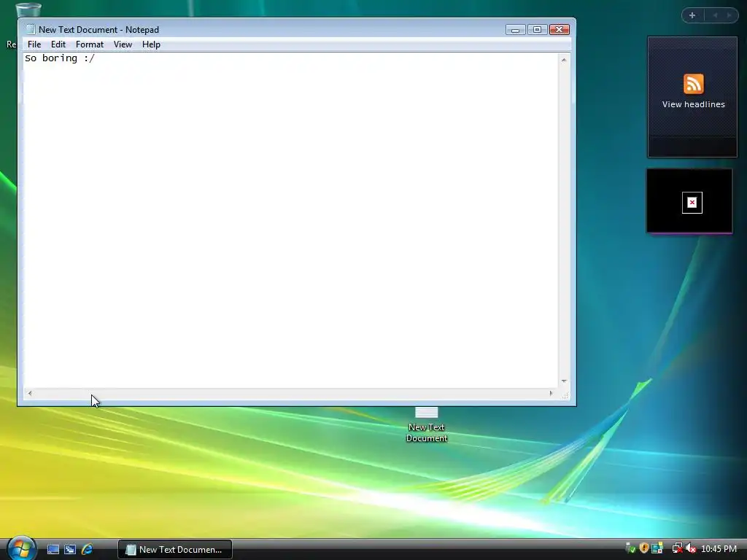The image size is (747, 560).
Task: Click the horizontal scrollbar left arrow
Action: point(30,393)
